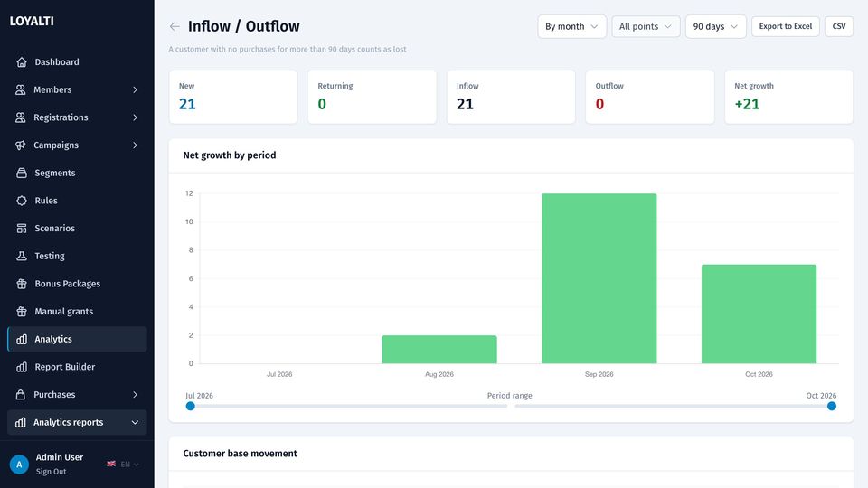The image size is (868, 488).
Task: Click the Registrations people icon
Action: pyautogui.click(x=21, y=117)
